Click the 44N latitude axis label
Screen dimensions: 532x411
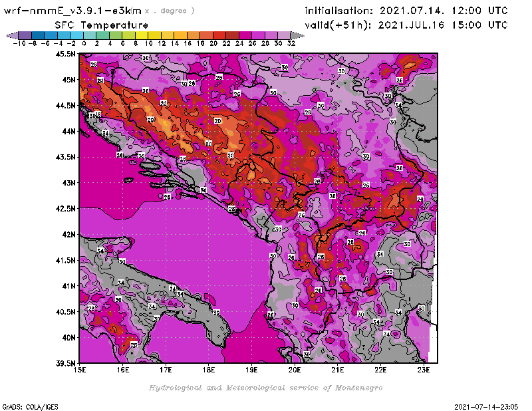pos(68,131)
